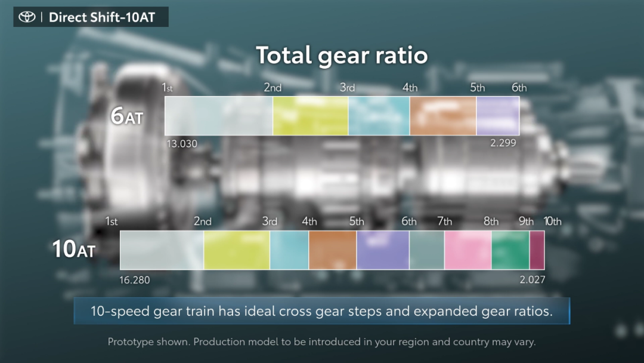644x363 pixels.
Task: Select the 10AT 7th gear pink segment
Action: pyautogui.click(x=468, y=250)
